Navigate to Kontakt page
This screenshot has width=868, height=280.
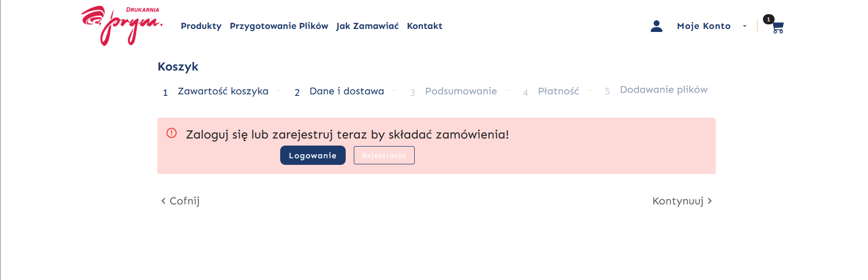click(424, 26)
